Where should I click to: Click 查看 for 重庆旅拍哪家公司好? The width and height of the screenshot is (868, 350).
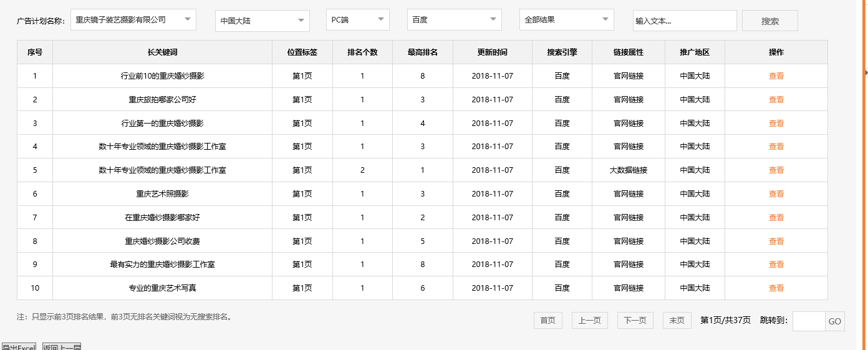click(776, 100)
